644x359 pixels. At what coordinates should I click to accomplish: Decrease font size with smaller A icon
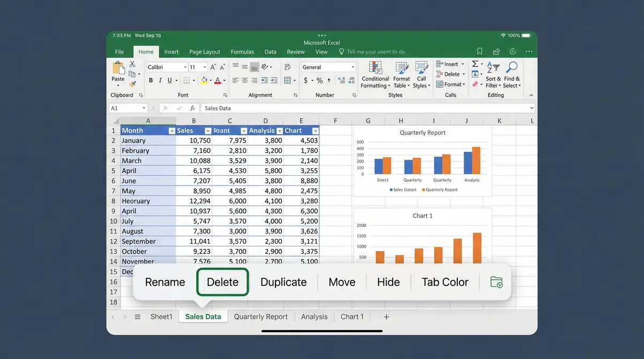pyautogui.click(x=223, y=67)
